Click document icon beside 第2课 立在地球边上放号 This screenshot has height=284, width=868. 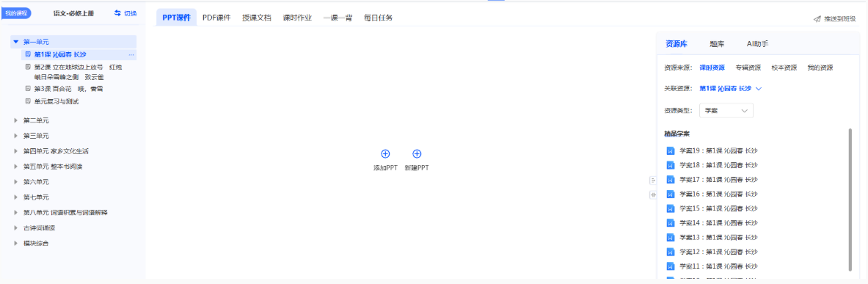coord(28,67)
